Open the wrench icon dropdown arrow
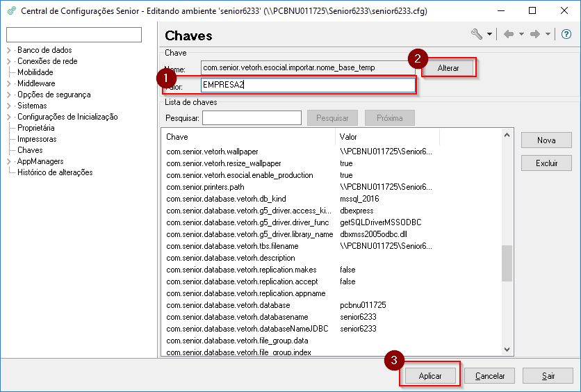Screen dimensions: 581x392 pyautogui.click(x=489, y=35)
